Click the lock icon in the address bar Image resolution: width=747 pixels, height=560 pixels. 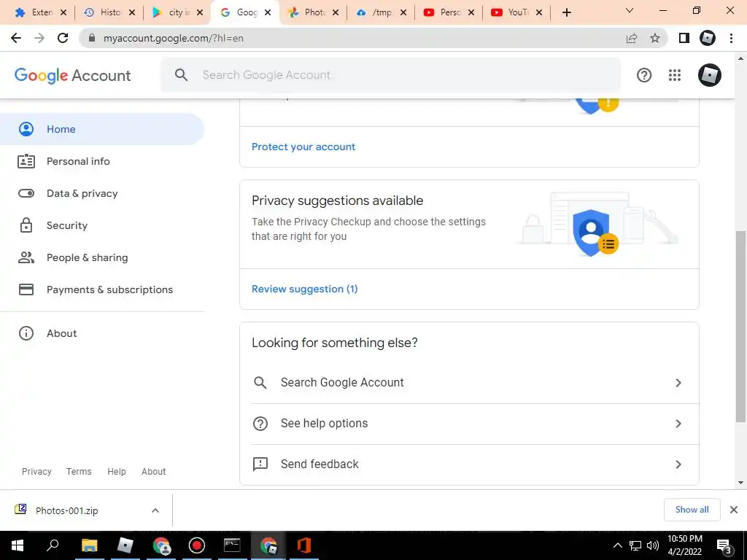(92, 38)
